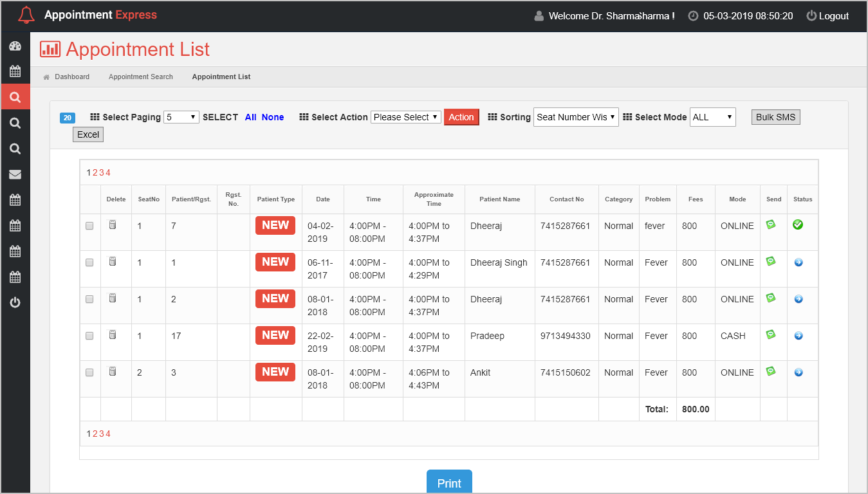The image size is (868, 494).
Task: Select checkbox for Pradeep's appointment row
Action: 89,336
